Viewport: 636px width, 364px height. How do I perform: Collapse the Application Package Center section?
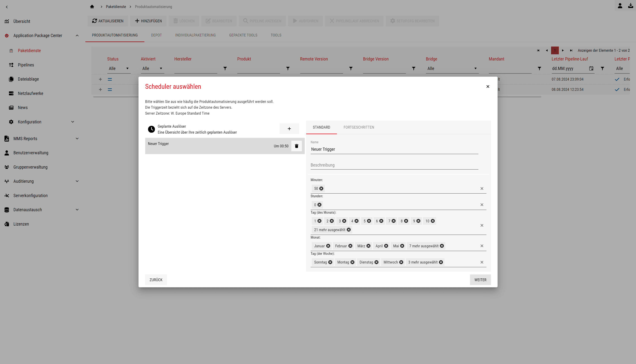[77, 36]
